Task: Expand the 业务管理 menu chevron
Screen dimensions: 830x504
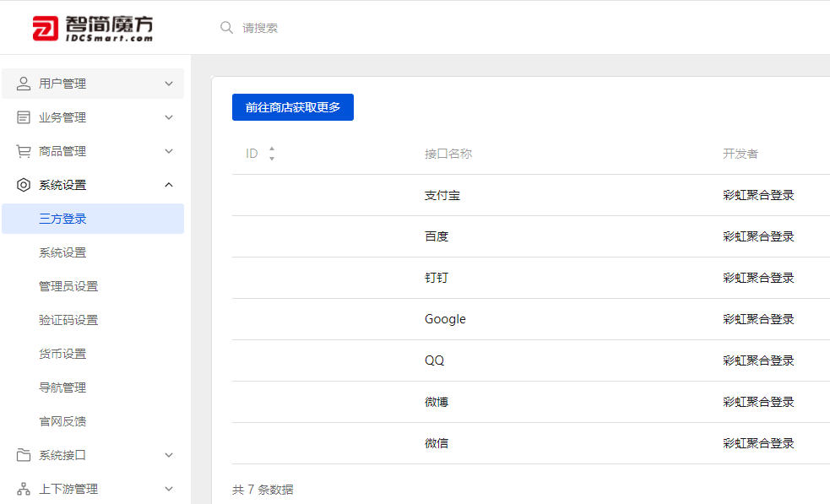Action: (x=169, y=117)
